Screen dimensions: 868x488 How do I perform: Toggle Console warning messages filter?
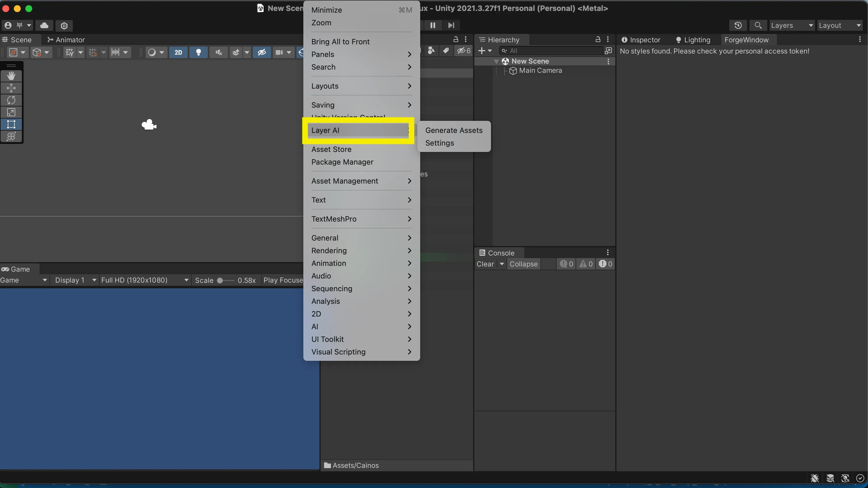[x=586, y=264]
